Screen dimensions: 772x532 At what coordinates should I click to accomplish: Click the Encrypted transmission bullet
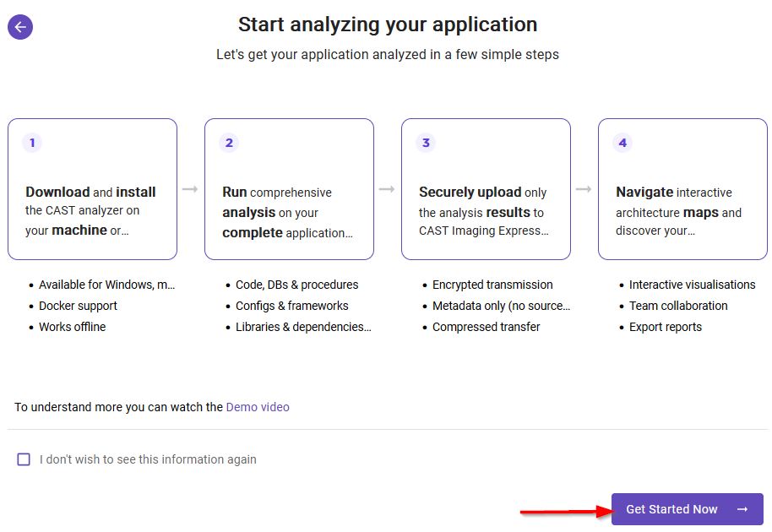tap(492, 285)
